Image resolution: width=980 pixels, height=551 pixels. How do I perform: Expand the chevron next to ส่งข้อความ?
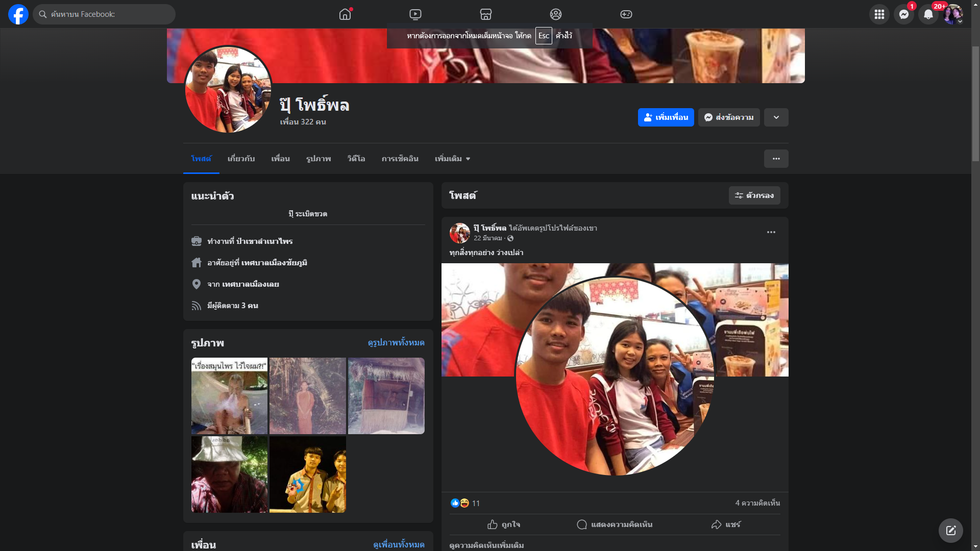(x=776, y=117)
